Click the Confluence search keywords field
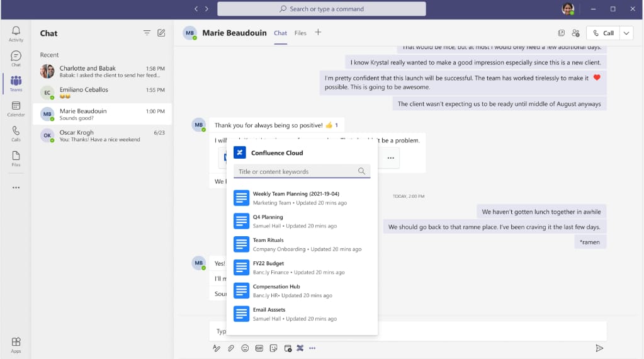The image size is (644, 359). tap(302, 171)
